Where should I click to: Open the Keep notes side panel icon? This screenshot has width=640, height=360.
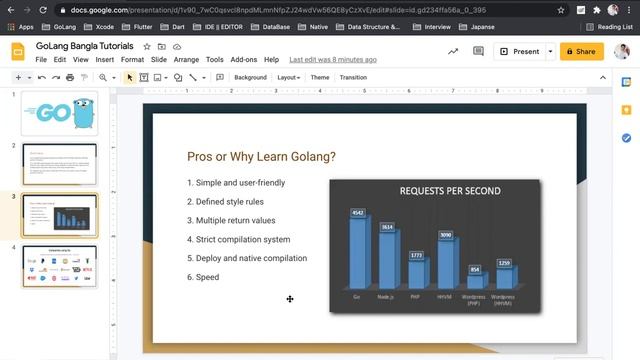626,110
